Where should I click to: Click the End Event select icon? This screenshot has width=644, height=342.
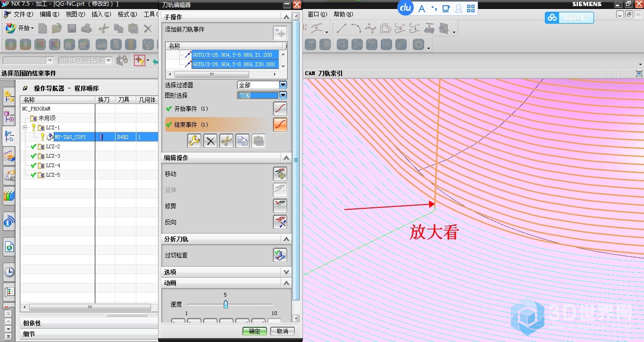280,125
